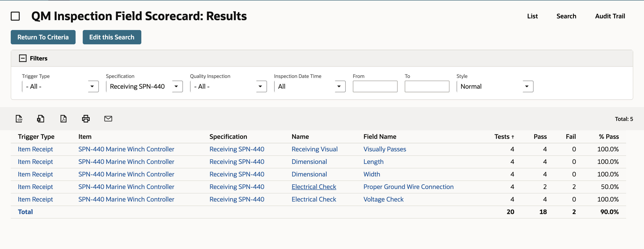Export results to Excel spreadsheet
The height and width of the screenshot is (249, 644).
click(40, 119)
